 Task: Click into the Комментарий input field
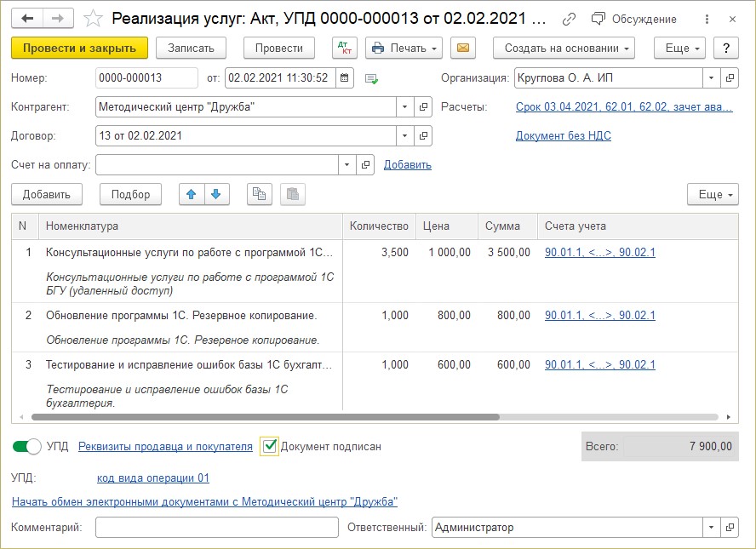216,528
